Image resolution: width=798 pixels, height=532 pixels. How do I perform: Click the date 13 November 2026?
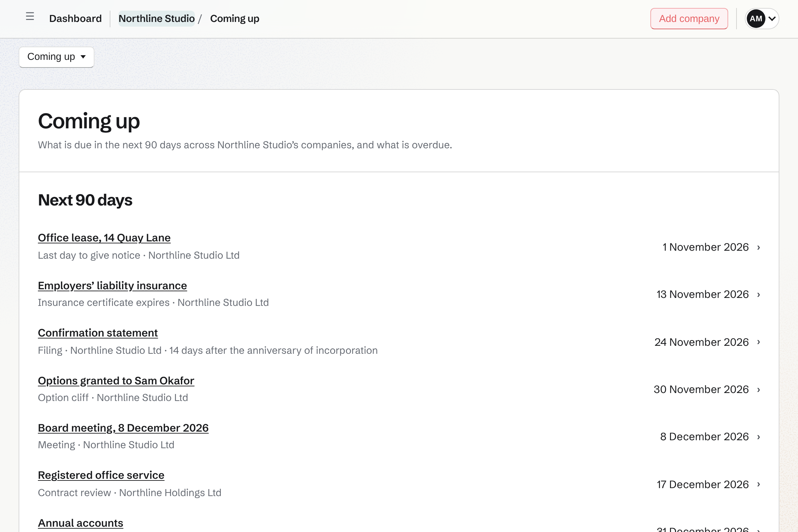click(x=702, y=294)
